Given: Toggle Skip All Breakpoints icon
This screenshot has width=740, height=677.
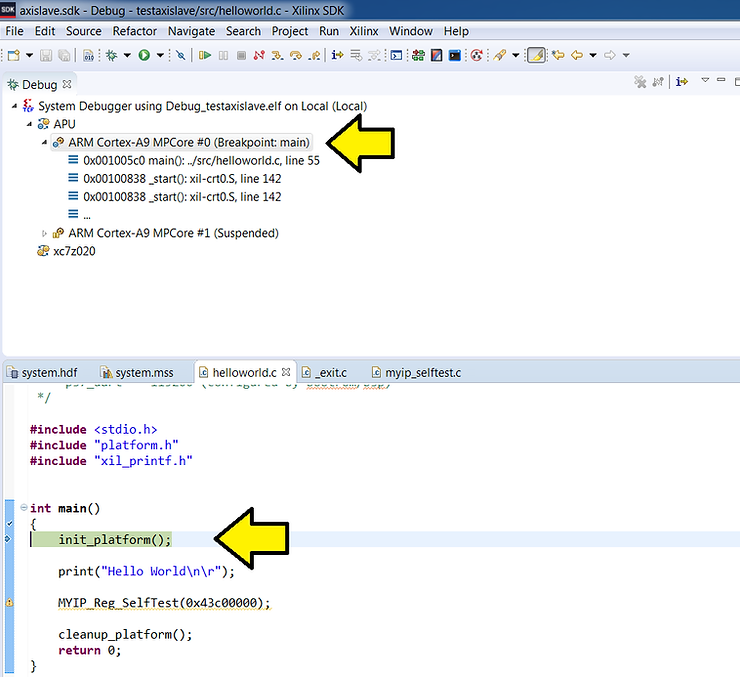Looking at the screenshot, I should coord(180,55).
